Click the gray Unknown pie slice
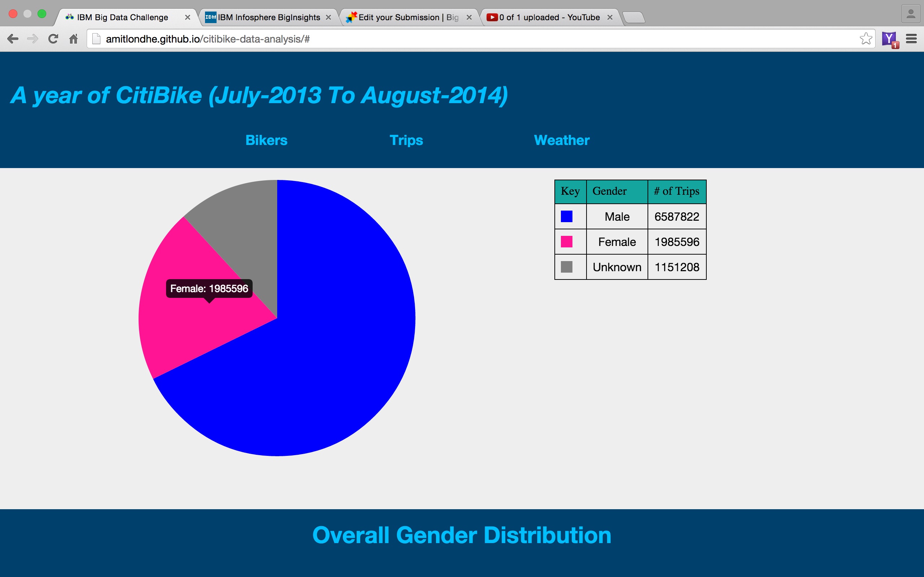This screenshot has width=924, height=577. [244, 221]
